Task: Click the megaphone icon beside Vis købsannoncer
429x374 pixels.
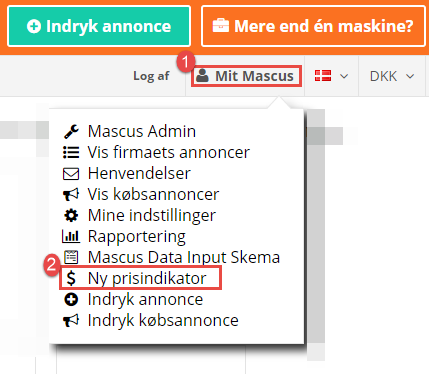Action: [x=71, y=194]
